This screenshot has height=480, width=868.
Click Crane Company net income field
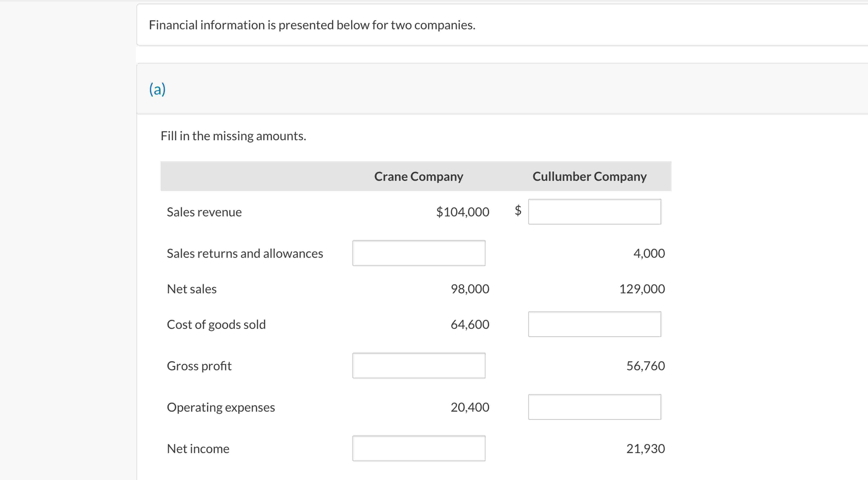click(x=419, y=448)
